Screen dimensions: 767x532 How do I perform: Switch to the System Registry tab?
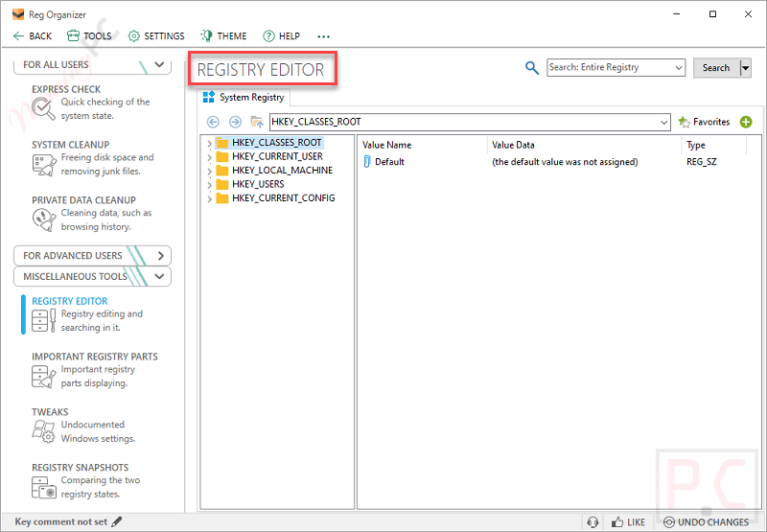point(244,97)
